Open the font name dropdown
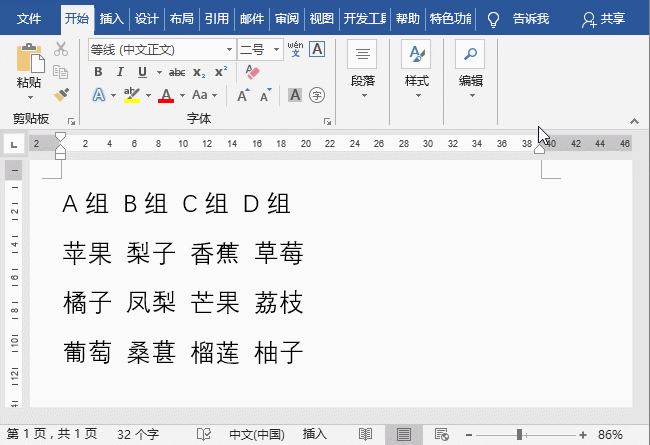650x445 pixels. pos(229,49)
